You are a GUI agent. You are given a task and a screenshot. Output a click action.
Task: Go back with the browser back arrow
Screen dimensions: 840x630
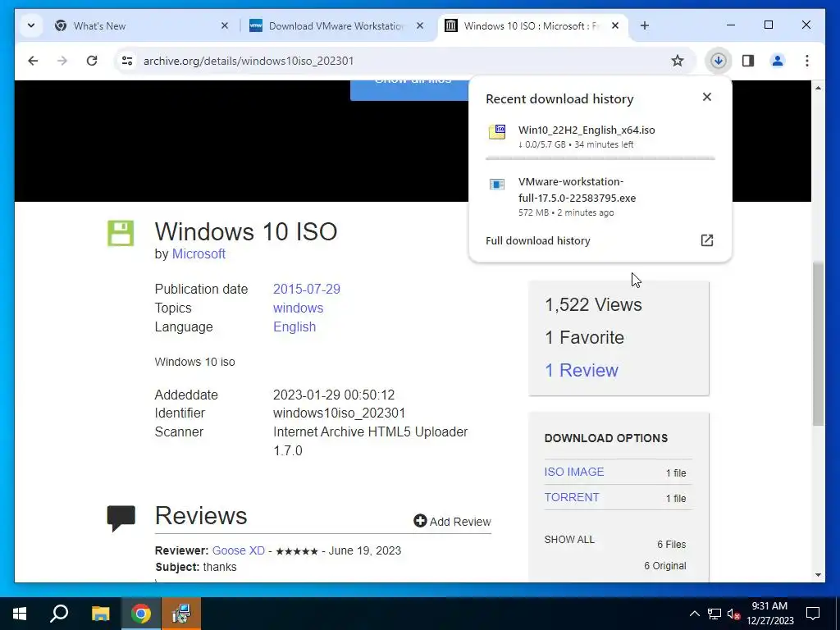click(x=33, y=61)
